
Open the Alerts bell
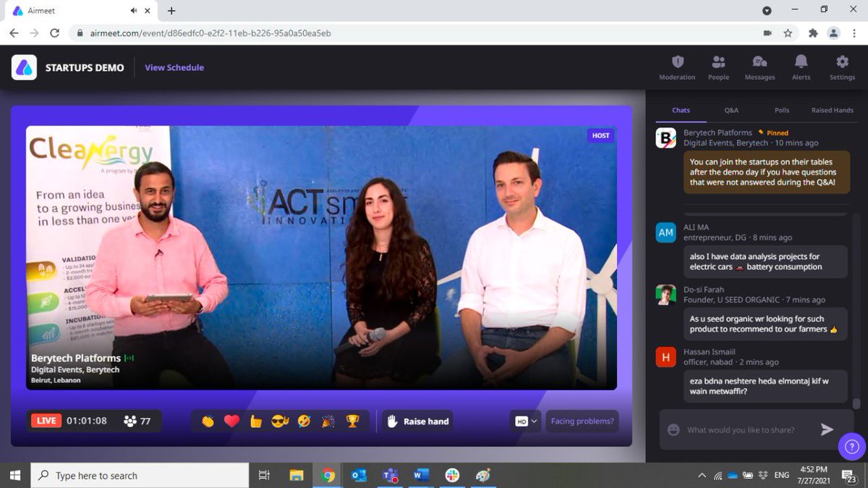(x=801, y=67)
